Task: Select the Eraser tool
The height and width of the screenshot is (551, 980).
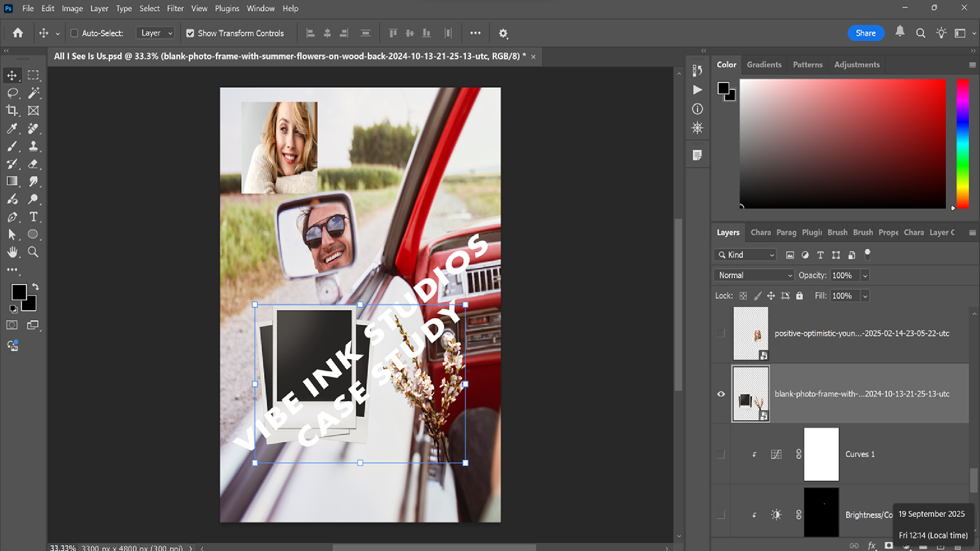Action: tap(33, 164)
